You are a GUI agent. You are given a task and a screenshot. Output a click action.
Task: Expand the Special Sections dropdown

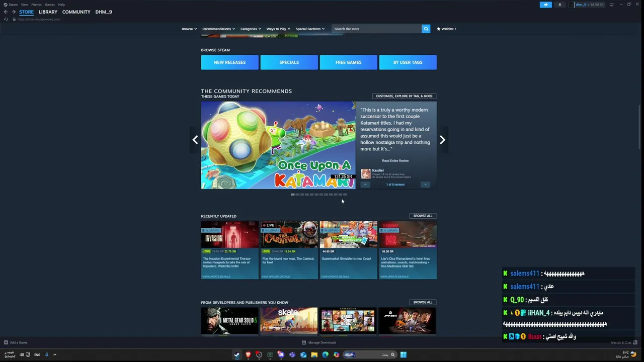pyautogui.click(x=310, y=29)
